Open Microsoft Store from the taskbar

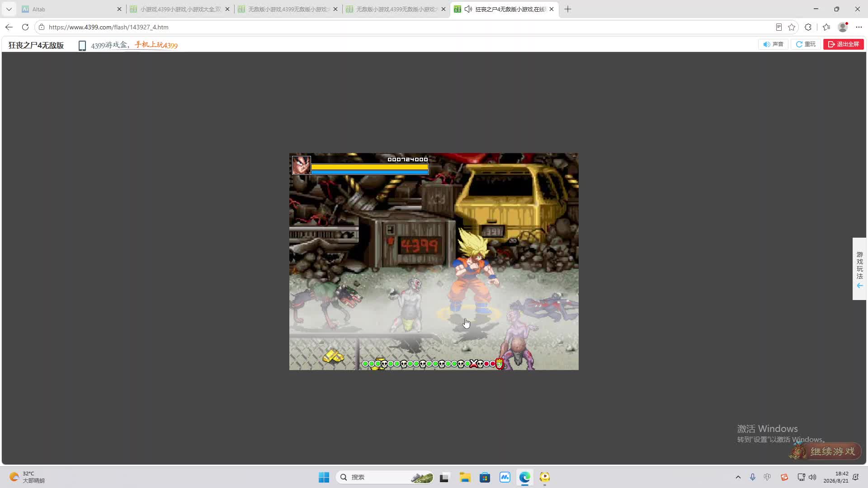point(485,477)
